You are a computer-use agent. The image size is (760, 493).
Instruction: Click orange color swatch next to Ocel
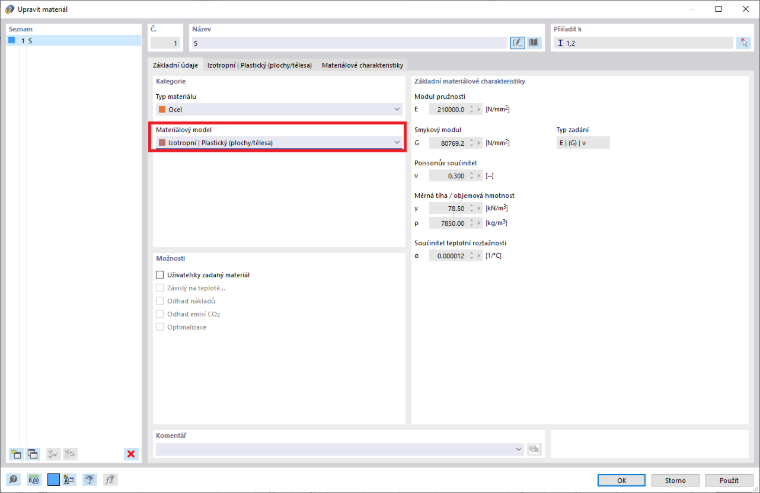tap(162, 110)
